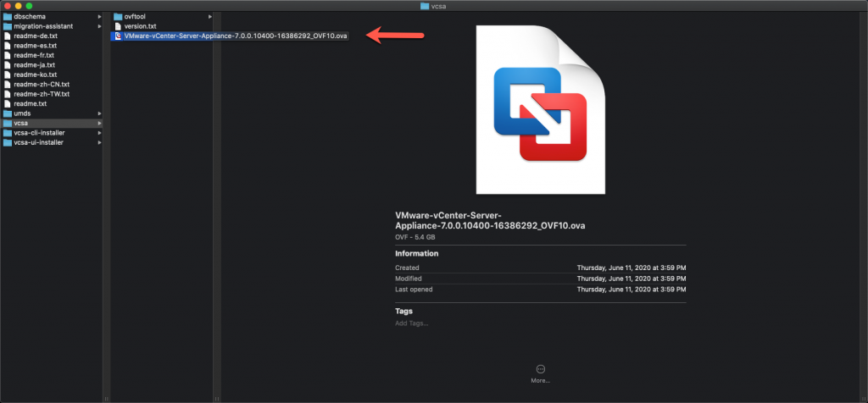This screenshot has height=403, width=868.
Task: Click the Last opened date value
Action: tap(632, 290)
